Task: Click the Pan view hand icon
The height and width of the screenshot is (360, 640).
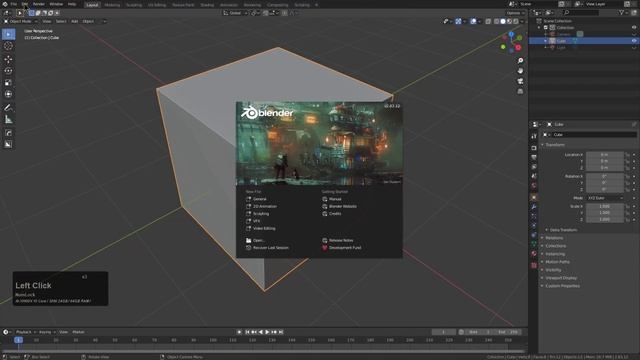Action: (x=520, y=71)
